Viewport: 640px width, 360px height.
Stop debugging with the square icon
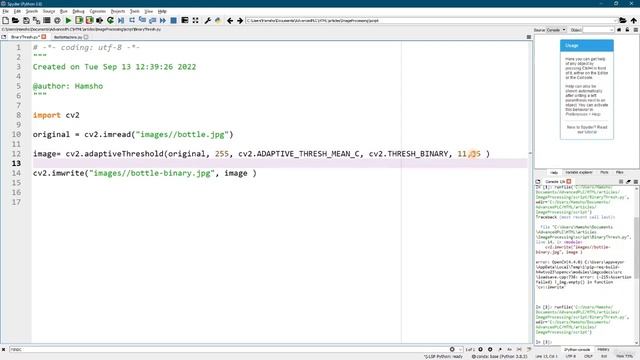pyautogui.click(x=173, y=20)
